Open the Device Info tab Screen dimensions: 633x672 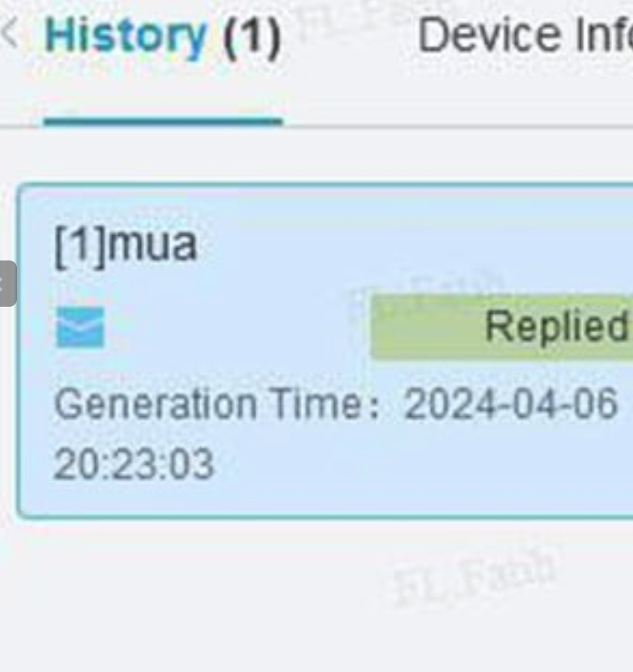coord(524,35)
